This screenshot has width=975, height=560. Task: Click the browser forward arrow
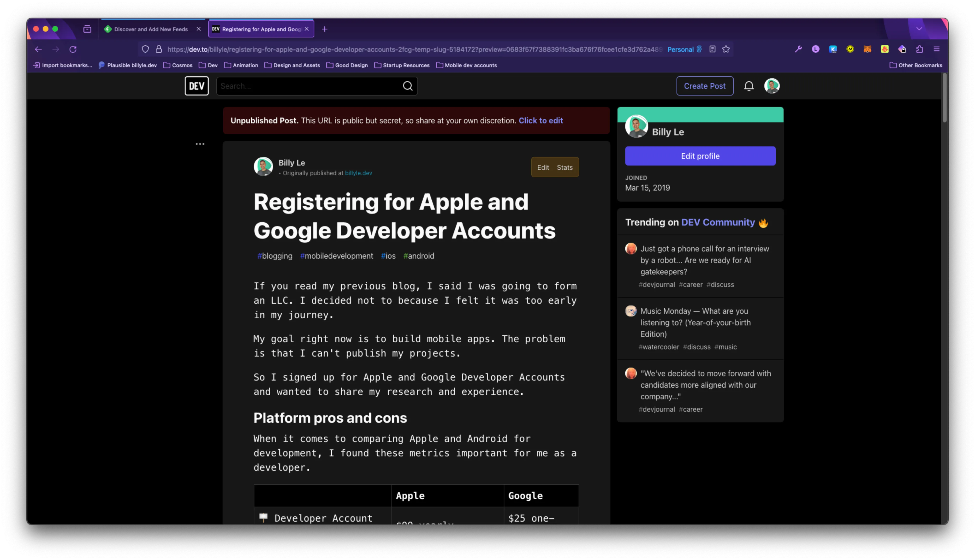tap(56, 49)
